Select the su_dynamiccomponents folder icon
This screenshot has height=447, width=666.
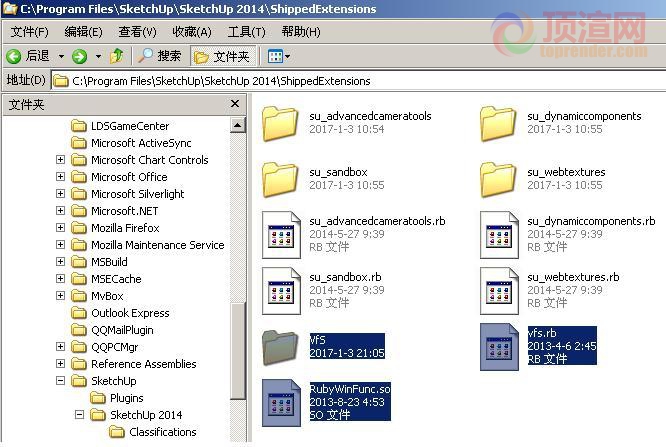498,123
